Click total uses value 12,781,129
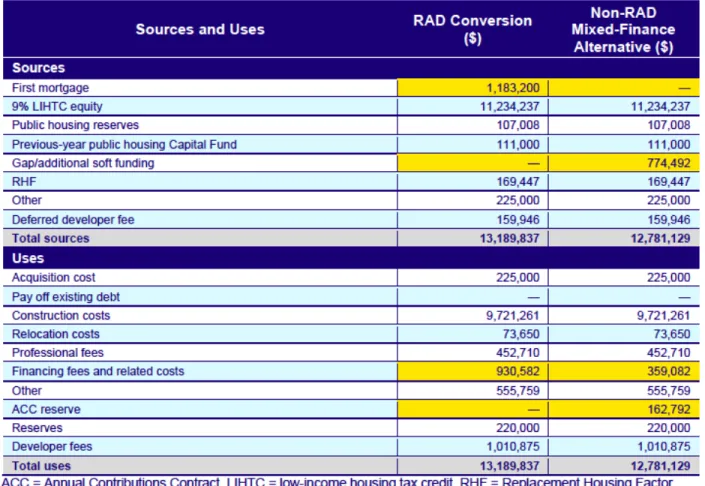Screen dimensions: 705x486 pos(660,466)
